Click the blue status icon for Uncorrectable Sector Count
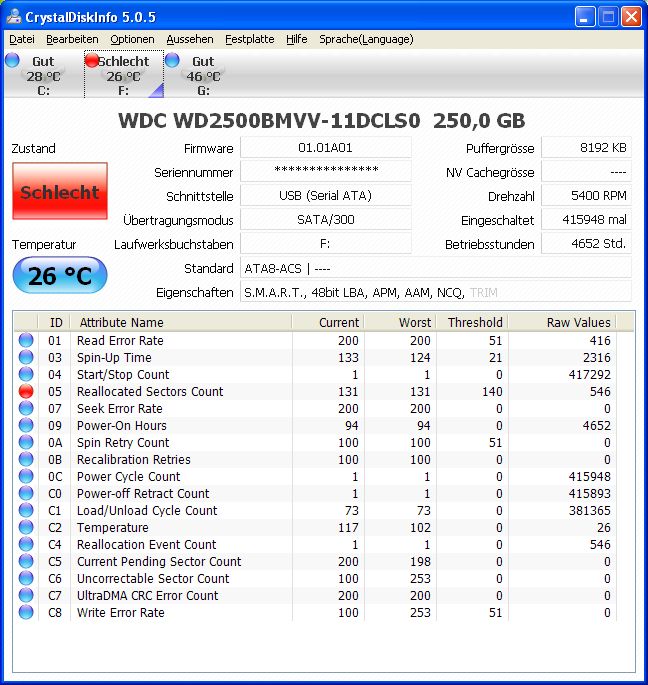648x685 pixels. click(x=26, y=579)
